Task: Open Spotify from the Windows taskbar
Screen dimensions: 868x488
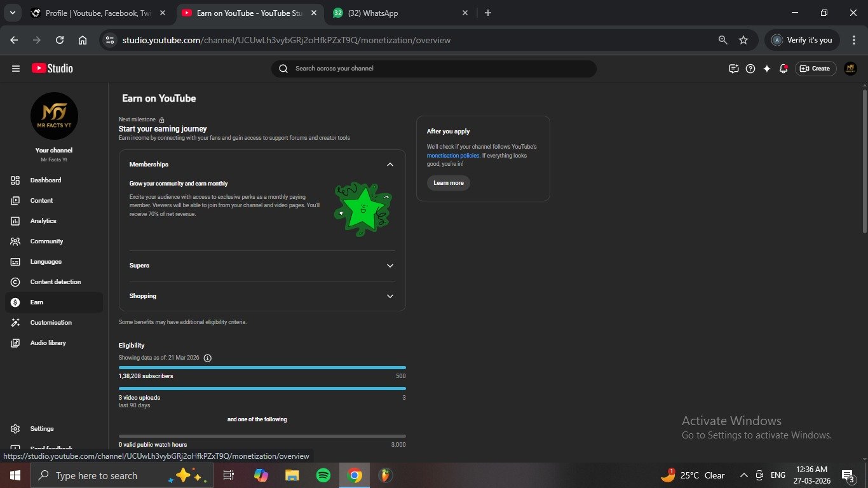Action: tap(323, 475)
